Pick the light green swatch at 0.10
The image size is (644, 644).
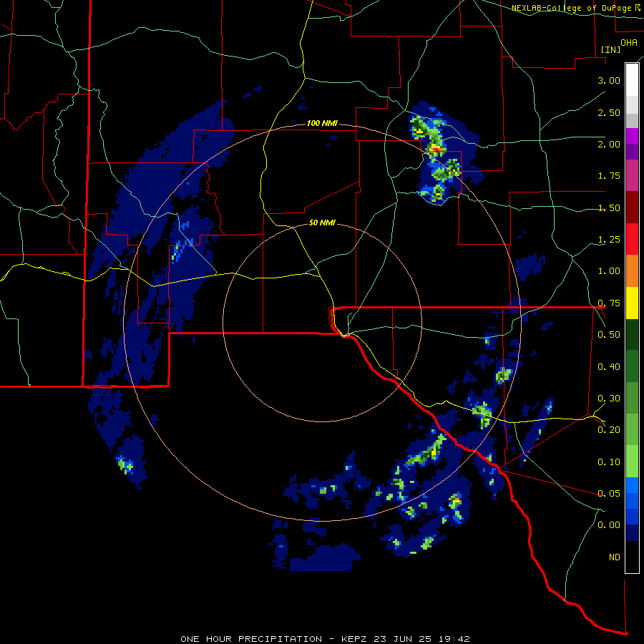pos(632,462)
